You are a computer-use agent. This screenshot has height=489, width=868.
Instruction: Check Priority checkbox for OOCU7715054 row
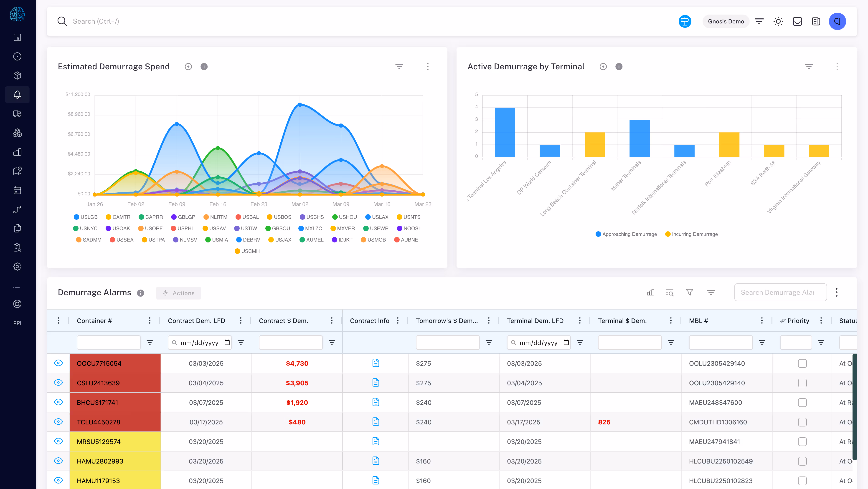pyautogui.click(x=802, y=363)
